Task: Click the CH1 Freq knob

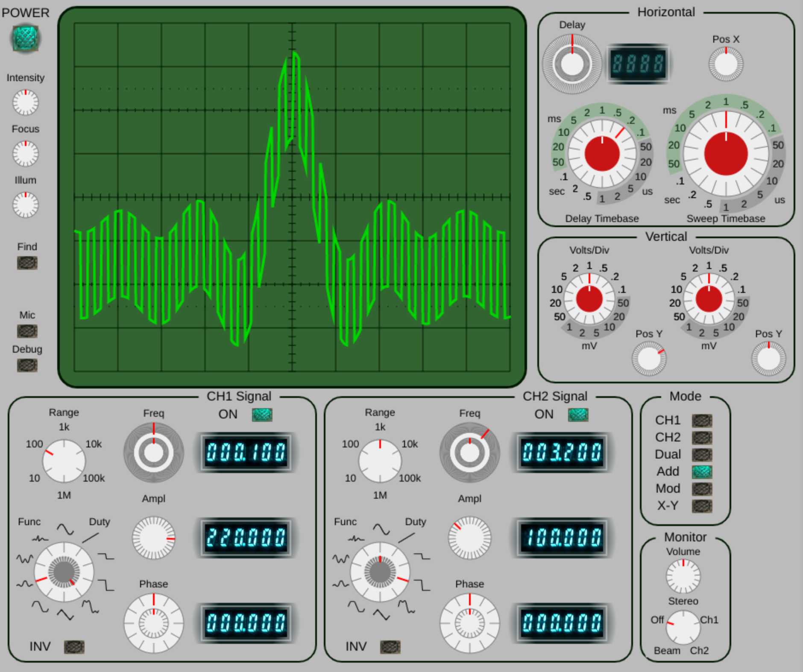Action: (x=154, y=453)
